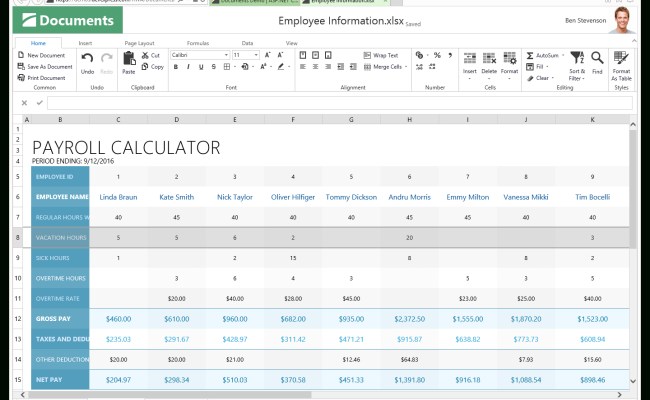
Task: Confirm the entry with the checkmark icon
Action: [x=39, y=103]
